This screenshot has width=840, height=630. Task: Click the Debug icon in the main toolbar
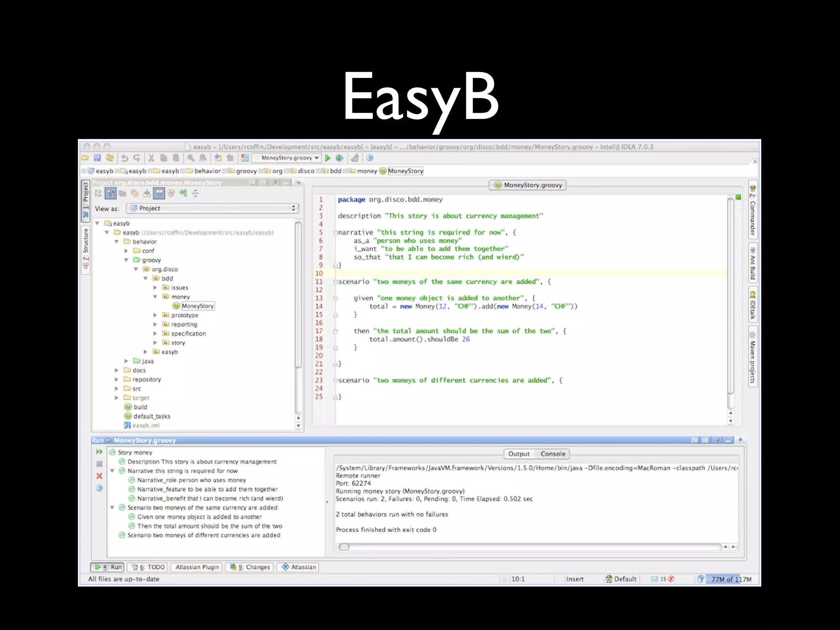pos(339,158)
